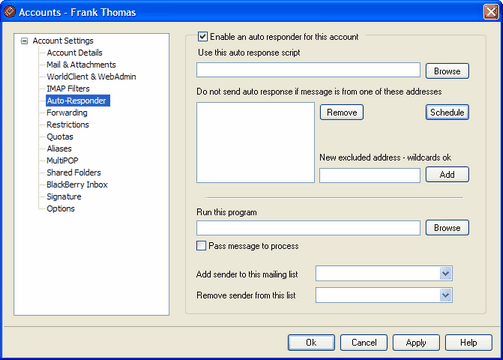Close the Accounts dialog window
503x360 pixels.
[491, 12]
